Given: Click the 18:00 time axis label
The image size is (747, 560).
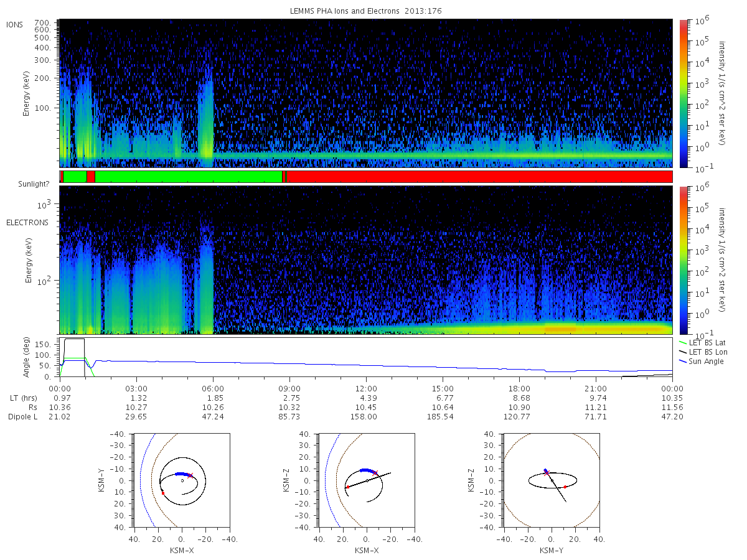Looking at the screenshot, I should coord(519,387).
